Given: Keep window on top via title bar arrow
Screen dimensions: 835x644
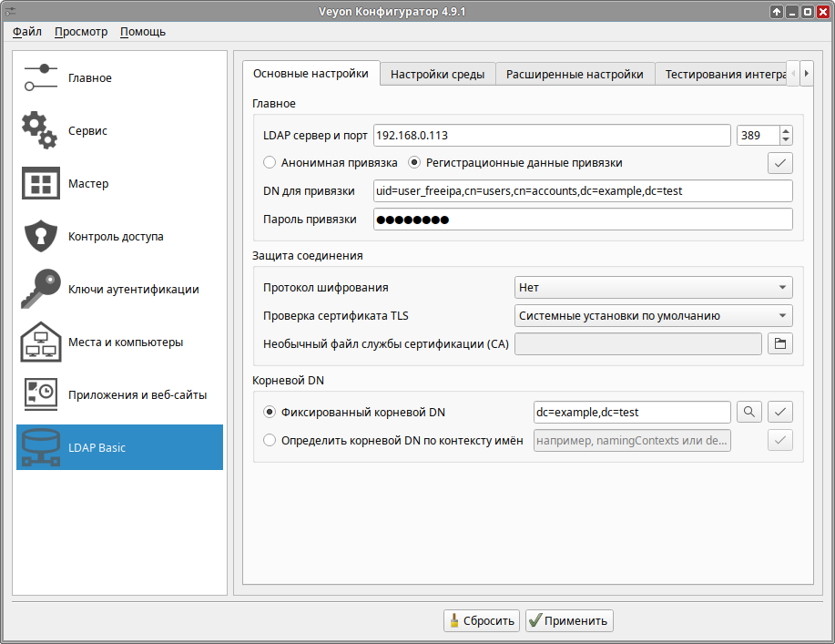Looking at the screenshot, I should 777,11.
